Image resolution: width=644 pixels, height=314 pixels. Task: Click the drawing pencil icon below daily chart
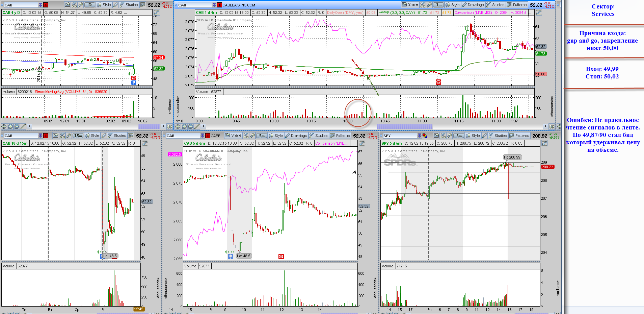pos(23,126)
